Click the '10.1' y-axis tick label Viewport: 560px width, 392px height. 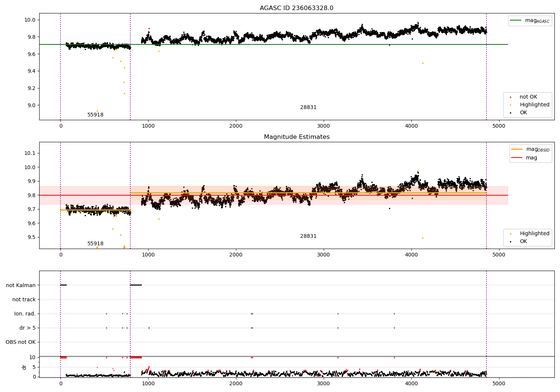[x=30, y=153]
